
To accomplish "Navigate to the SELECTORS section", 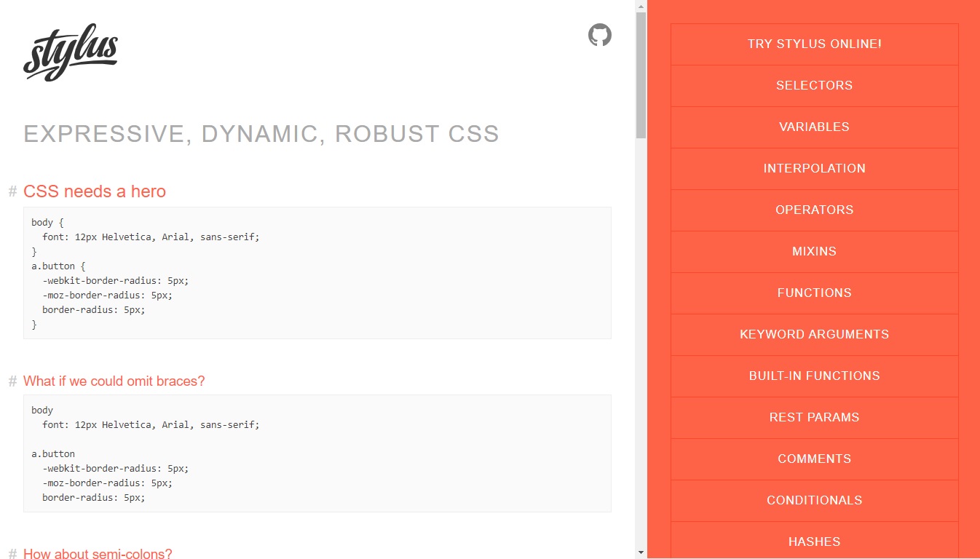I will [x=814, y=85].
